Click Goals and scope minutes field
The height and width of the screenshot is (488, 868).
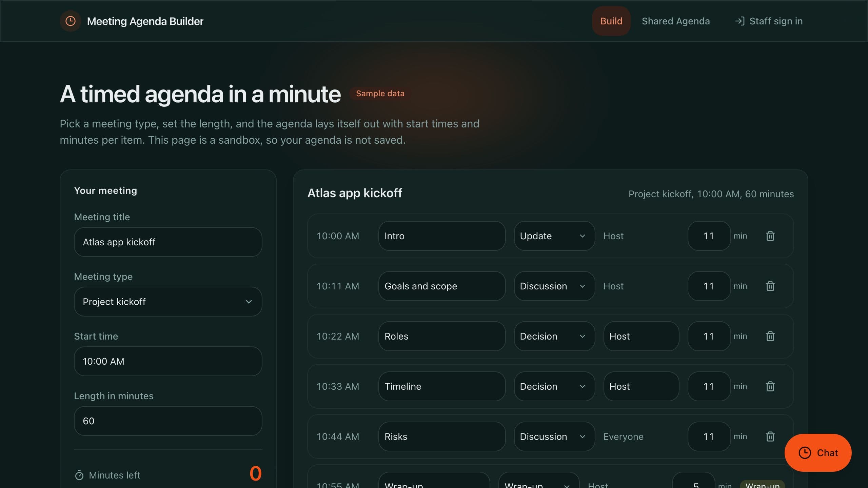pyautogui.click(x=709, y=286)
